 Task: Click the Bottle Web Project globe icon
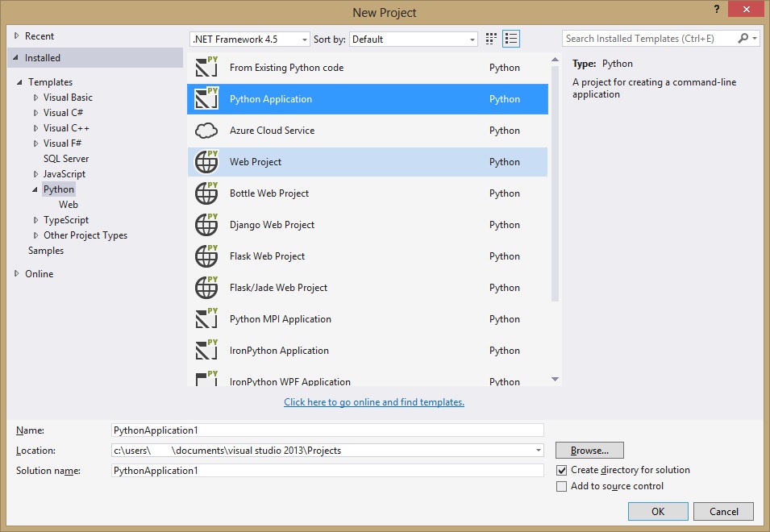click(x=206, y=193)
